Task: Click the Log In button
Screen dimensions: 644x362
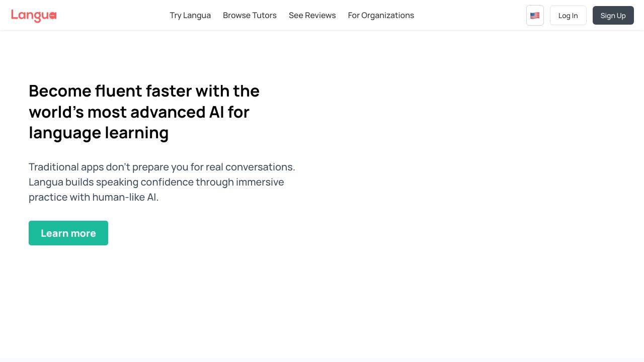Action: pos(568,16)
